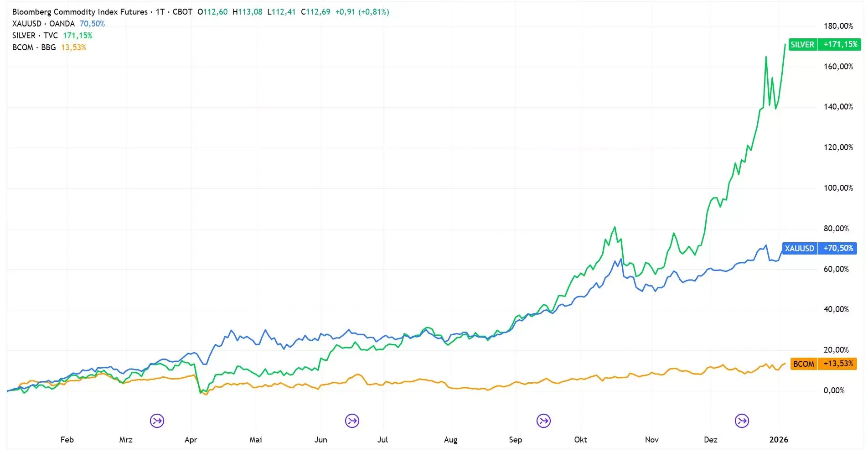Click the 180,00% label on the price scale
This screenshot has width=868, height=458.
click(x=838, y=26)
